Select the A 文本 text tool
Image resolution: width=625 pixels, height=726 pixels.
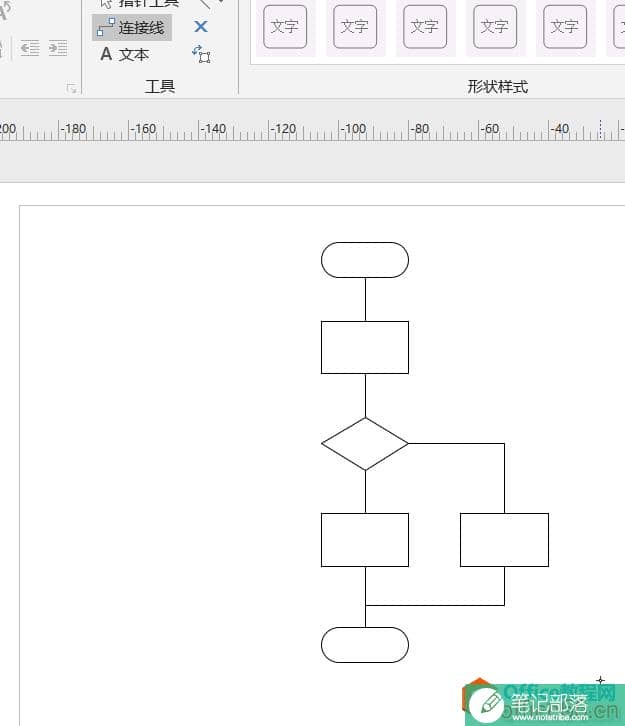pos(125,55)
